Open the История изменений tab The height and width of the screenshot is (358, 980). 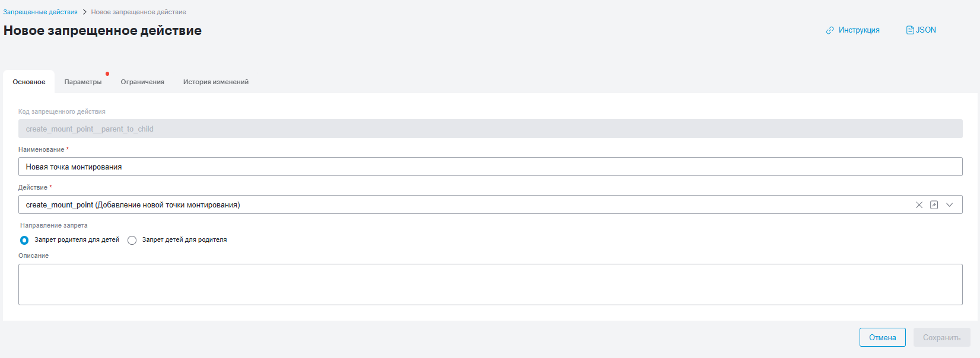(x=216, y=82)
